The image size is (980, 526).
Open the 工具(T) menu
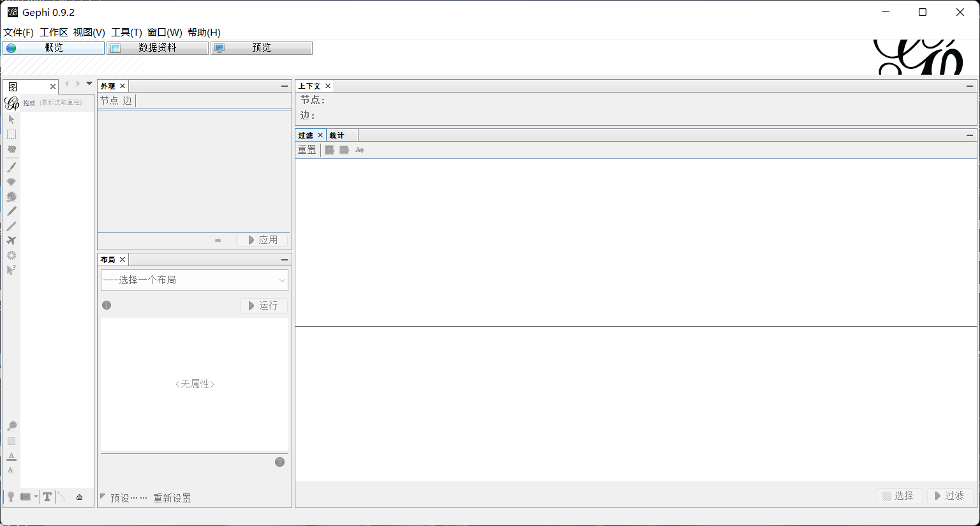(x=126, y=33)
